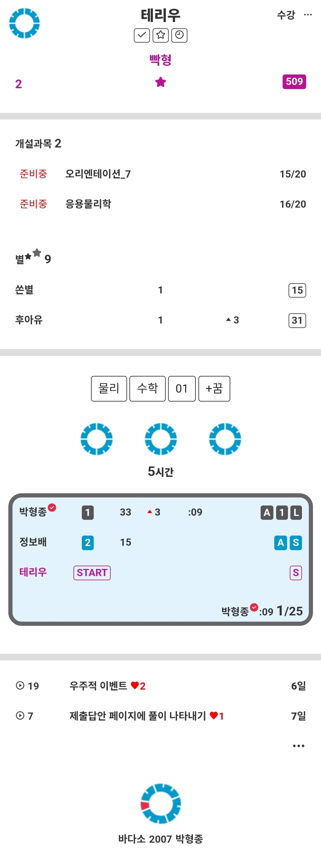Select the 수학 tag
The height and width of the screenshot is (868, 321).
click(147, 388)
